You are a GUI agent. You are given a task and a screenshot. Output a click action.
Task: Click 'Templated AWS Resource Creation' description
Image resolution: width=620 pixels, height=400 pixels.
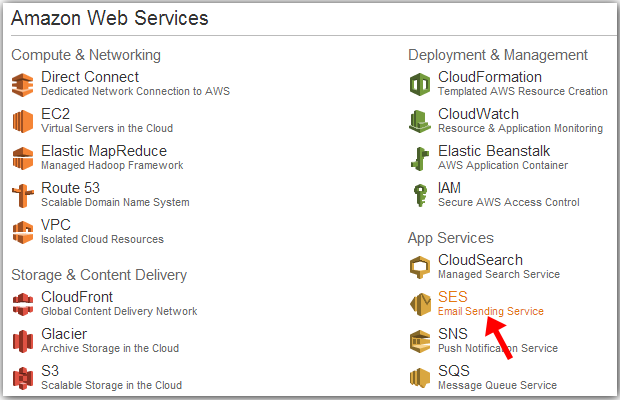523,91
